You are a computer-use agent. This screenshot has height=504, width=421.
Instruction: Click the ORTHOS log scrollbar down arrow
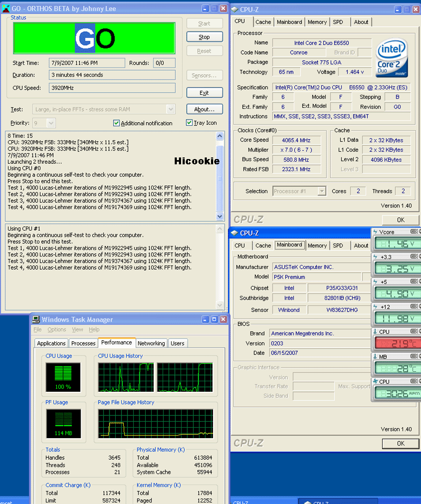coord(220,216)
